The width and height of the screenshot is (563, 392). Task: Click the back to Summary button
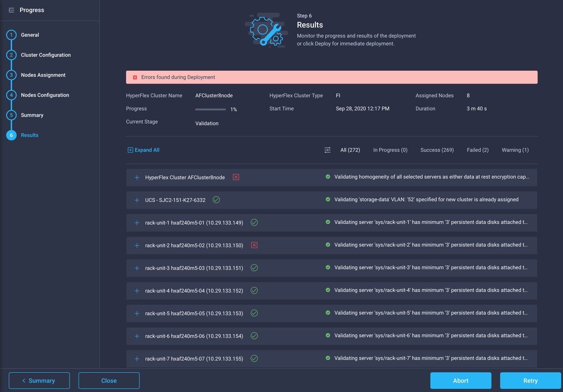(39, 381)
